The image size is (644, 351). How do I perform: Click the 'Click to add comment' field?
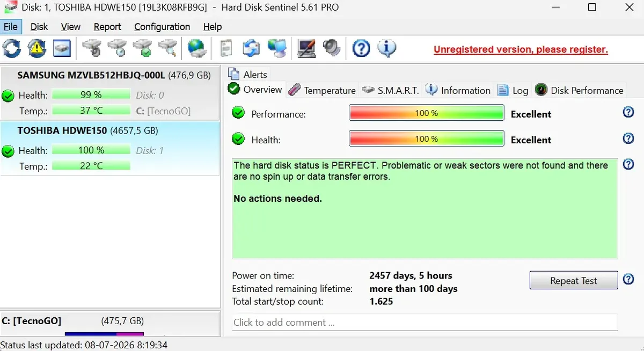click(x=425, y=323)
